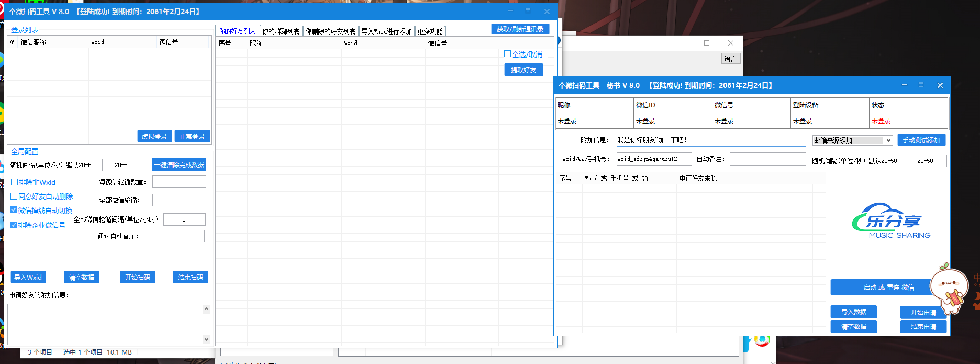The width and height of the screenshot is (980, 364).
Task: Enable 同意好友自动删除 checkbox
Action: coord(14,196)
